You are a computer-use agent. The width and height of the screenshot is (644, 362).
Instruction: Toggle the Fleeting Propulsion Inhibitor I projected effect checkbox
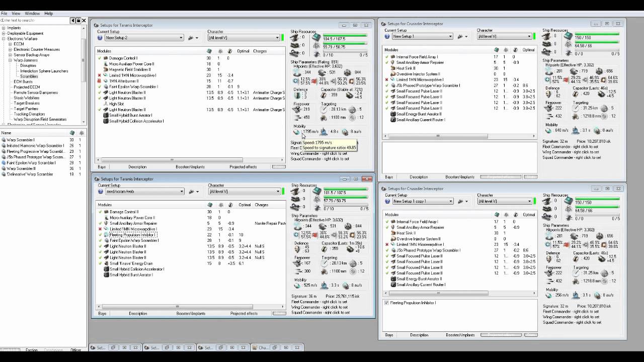point(386,303)
